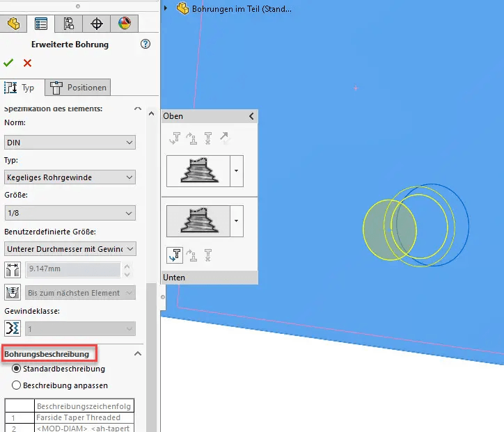The height and width of the screenshot is (432, 504).
Task: Expand the Bohrungen im Teil tree node
Action: coord(166,8)
